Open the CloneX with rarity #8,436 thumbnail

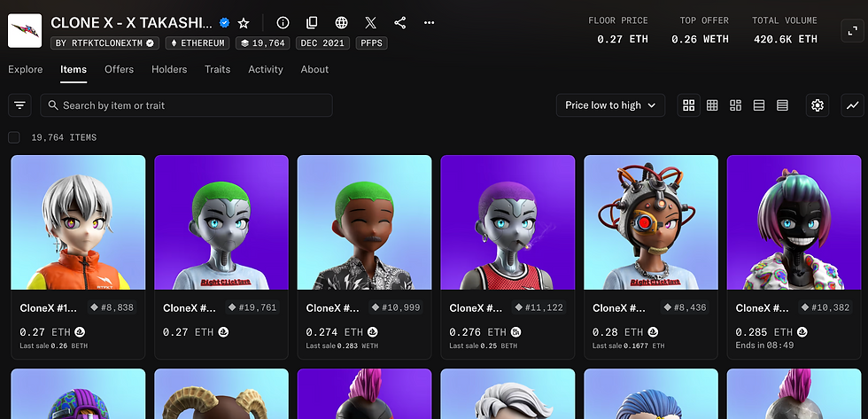pyautogui.click(x=651, y=222)
